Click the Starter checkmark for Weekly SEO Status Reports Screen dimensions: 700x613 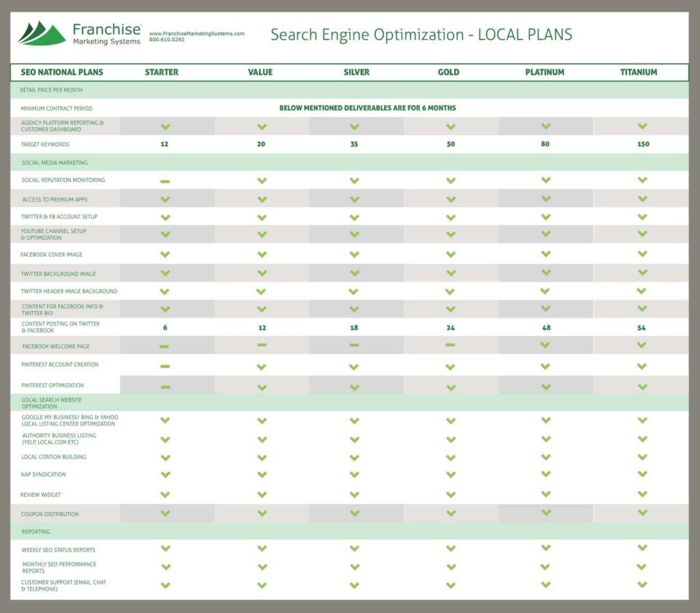[165, 548]
